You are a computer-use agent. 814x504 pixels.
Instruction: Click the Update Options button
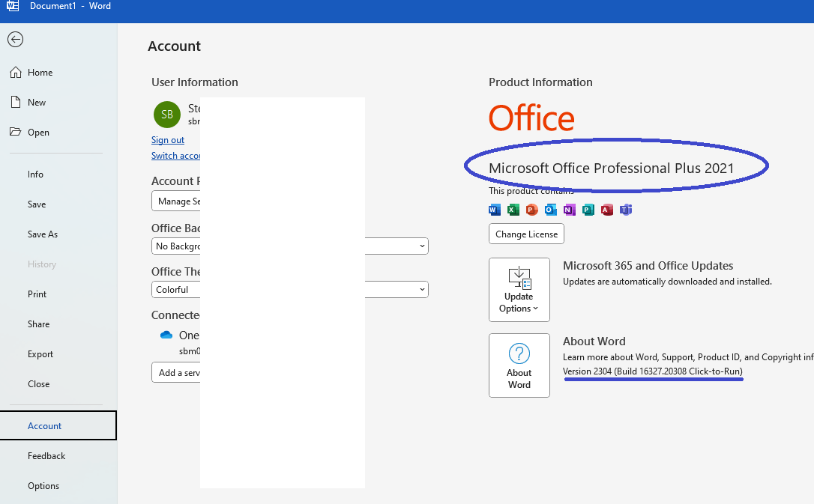[x=519, y=290]
